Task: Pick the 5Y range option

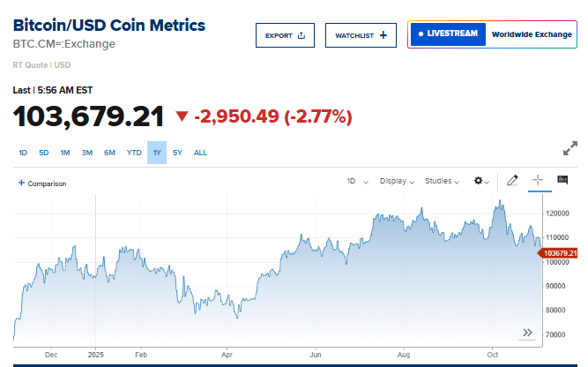Action: click(x=177, y=153)
